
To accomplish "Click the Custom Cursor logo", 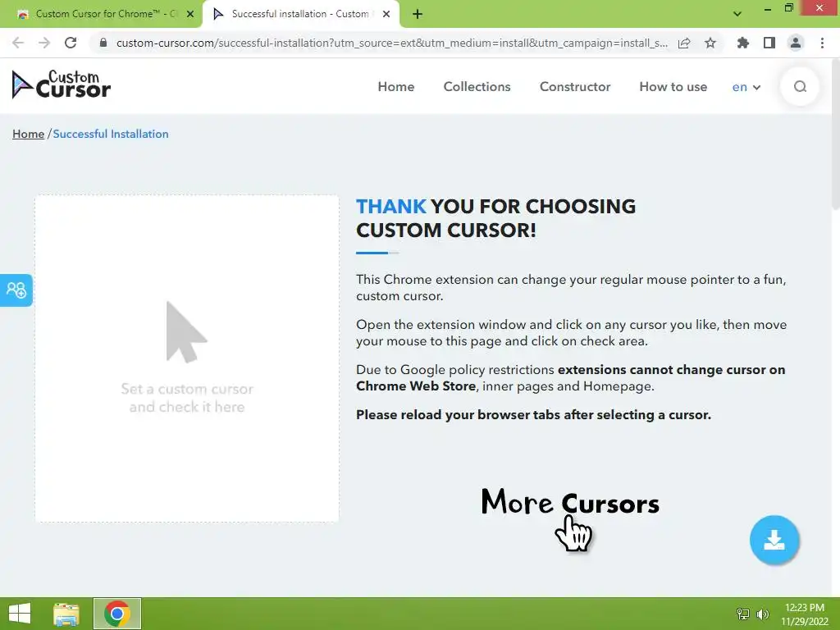I will 61,84.
